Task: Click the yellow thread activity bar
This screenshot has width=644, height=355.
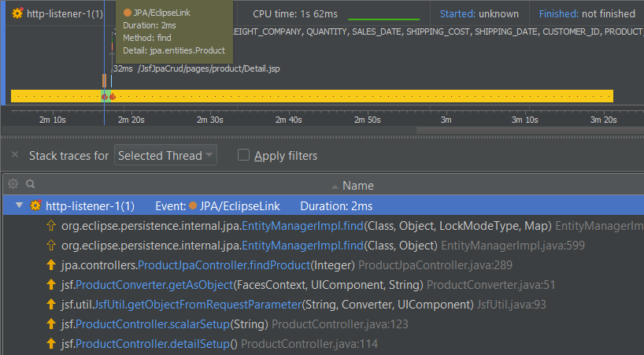Action: (x=312, y=96)
